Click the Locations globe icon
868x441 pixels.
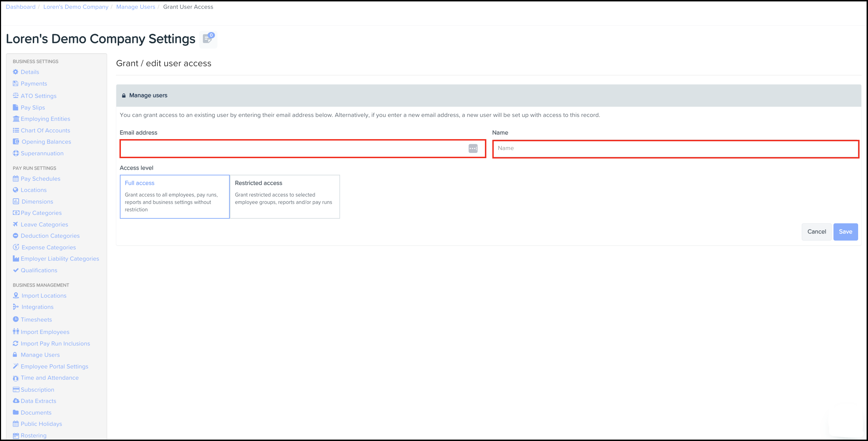(x=16, y=190)
